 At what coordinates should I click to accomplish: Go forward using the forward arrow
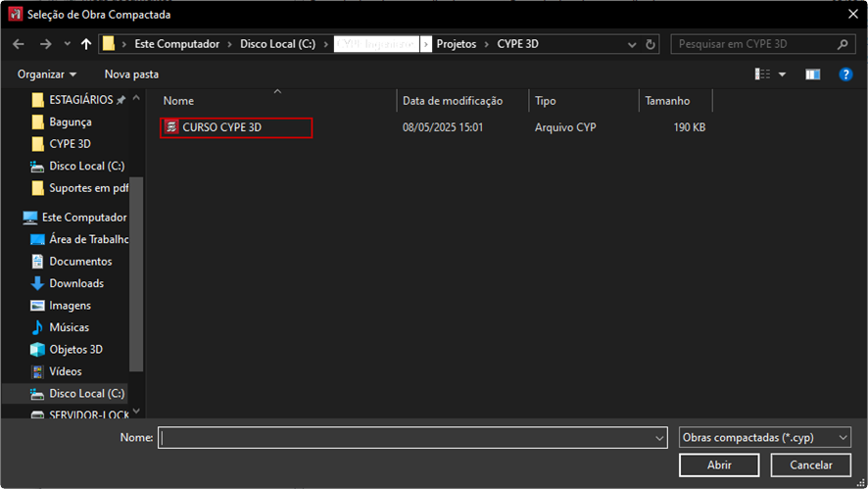click(45, 44)
